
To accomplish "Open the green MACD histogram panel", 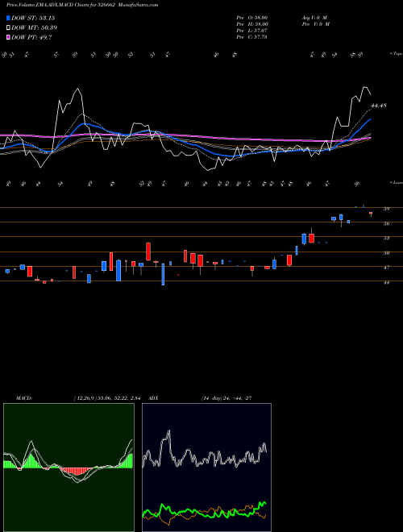I will coord(69,468).
